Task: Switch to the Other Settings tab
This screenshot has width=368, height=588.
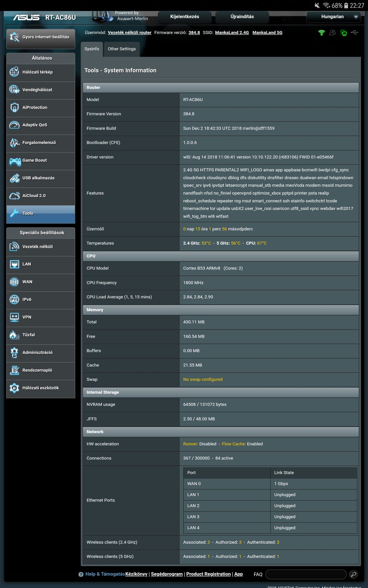Action: tap(122, 49)
